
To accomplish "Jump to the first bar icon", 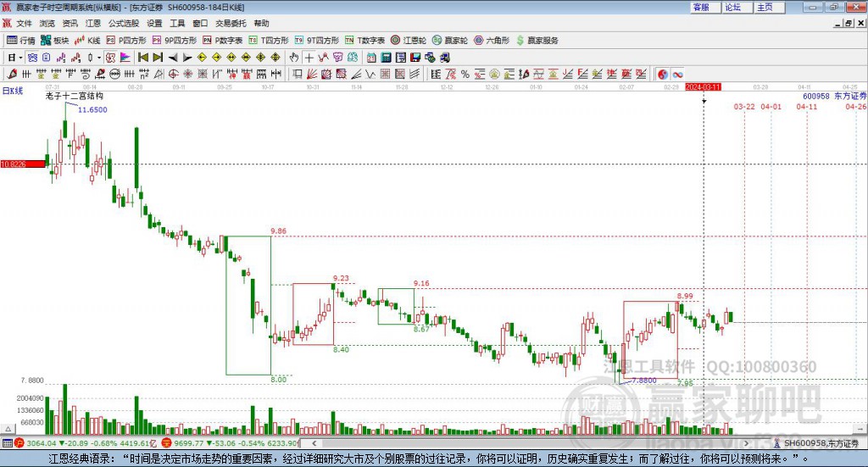I will 142,58.
